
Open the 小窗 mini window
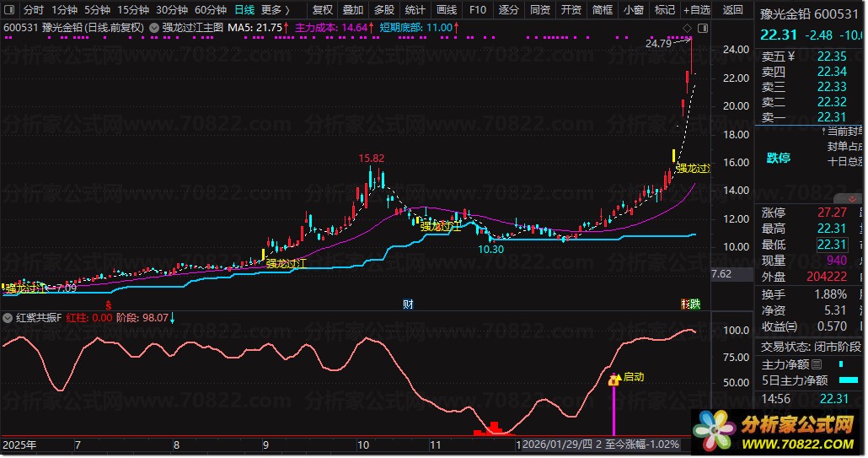[633, 9]
